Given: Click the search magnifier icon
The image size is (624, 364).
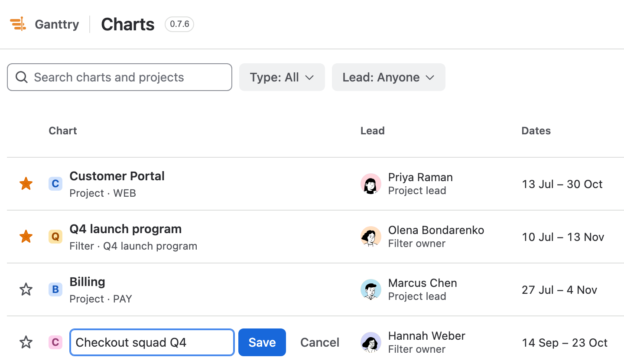Looking at the screenshot, I should [22, 77].
